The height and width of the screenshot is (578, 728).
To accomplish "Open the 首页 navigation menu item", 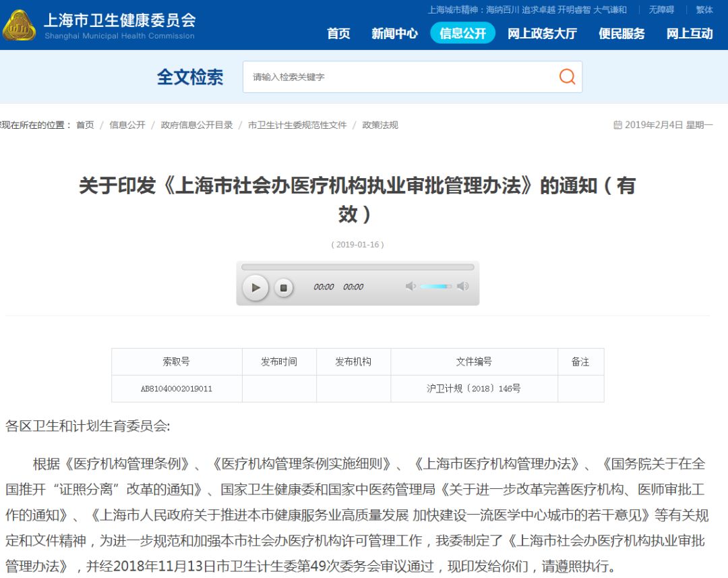I will coord(338,34).
